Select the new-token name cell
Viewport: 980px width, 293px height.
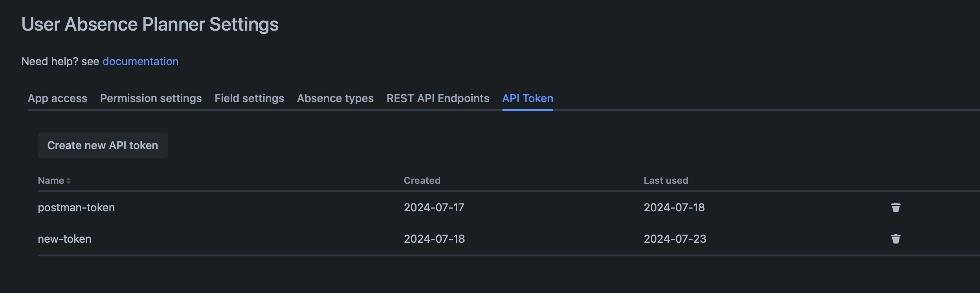(x=64, y=239)
